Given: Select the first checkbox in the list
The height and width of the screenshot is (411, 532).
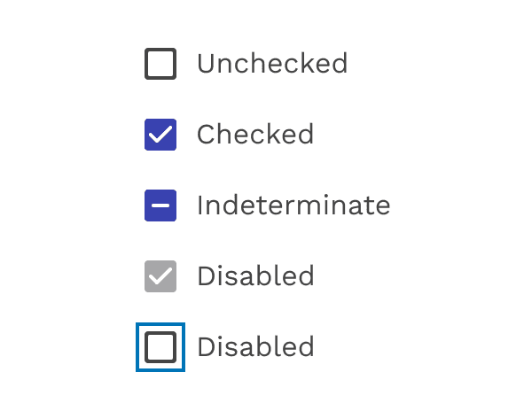Looking at the screenshot, I should click(160, 64).
